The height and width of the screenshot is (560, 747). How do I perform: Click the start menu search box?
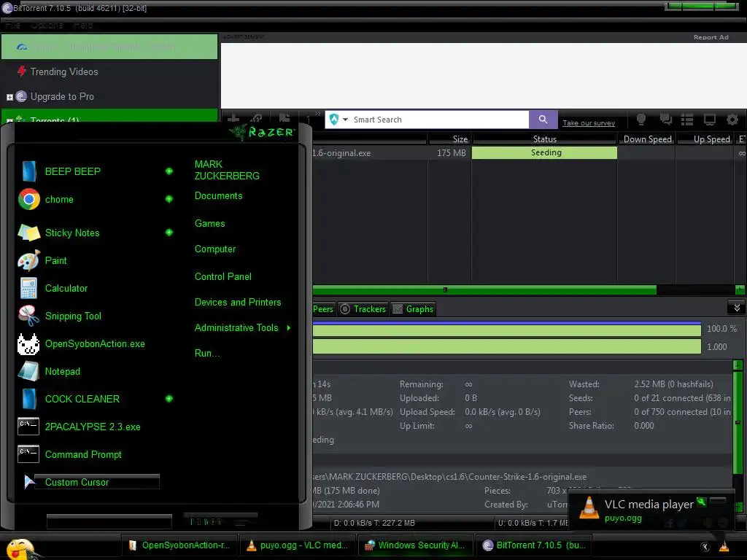(109, 522)
